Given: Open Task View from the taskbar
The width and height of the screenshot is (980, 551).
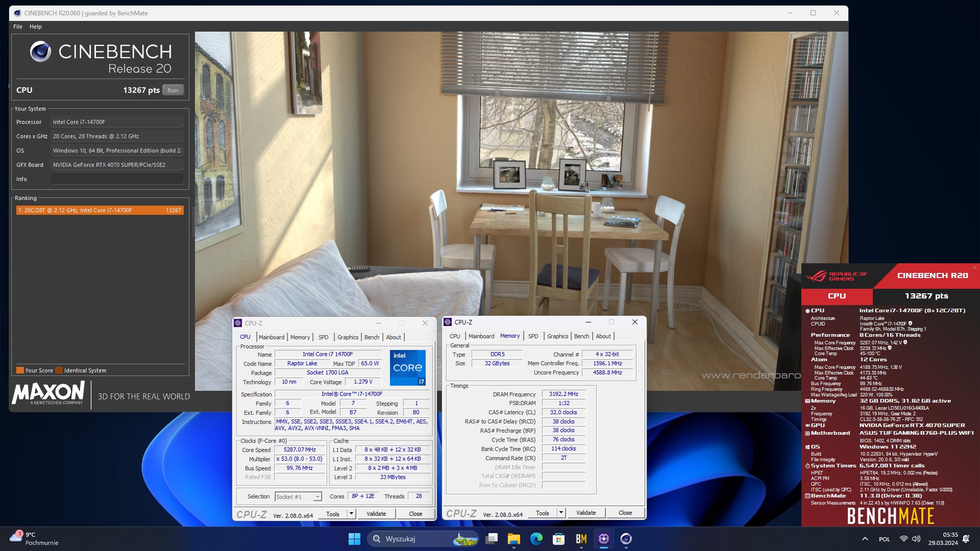Looking at the screenshot, I should (x=492, y=539).
